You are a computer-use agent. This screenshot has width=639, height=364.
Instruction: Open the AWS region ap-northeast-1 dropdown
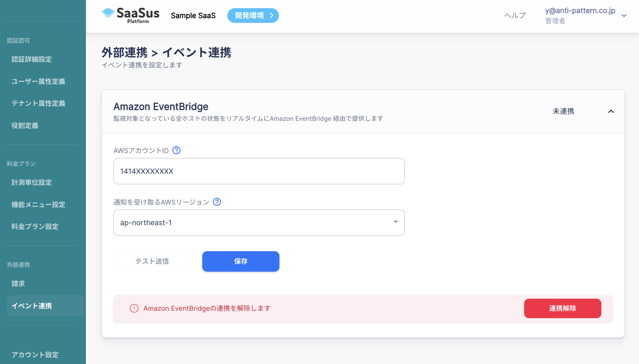pos(259,222)
